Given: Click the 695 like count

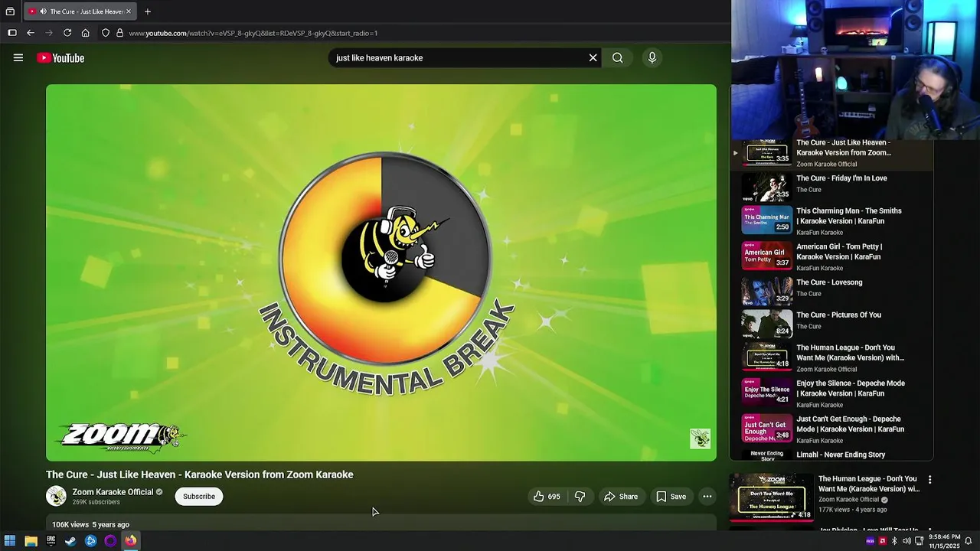Looking at the screenshot, I should click(x=554, y=497).
